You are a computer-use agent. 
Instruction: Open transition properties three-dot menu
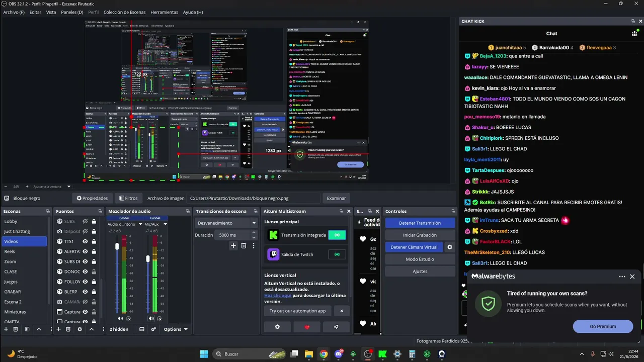pos(254,246)
